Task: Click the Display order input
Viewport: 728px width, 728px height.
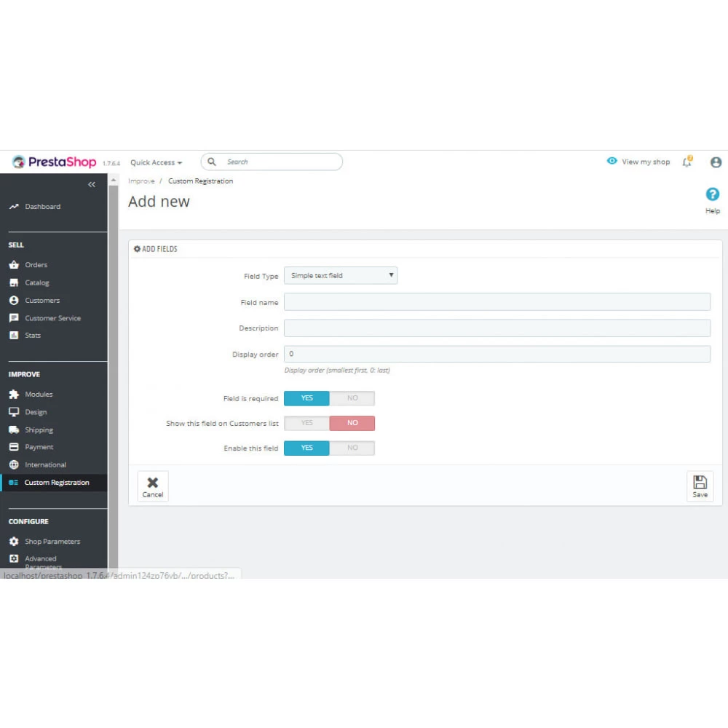Action: point(497,354)
